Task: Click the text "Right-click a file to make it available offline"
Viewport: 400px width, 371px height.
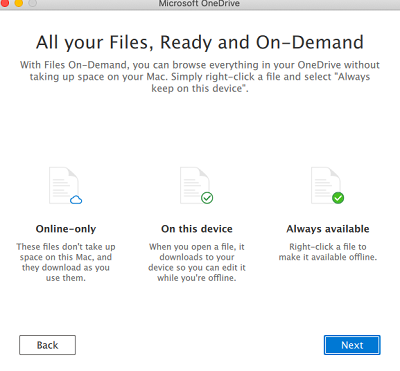Action: (x=328, y=252)
